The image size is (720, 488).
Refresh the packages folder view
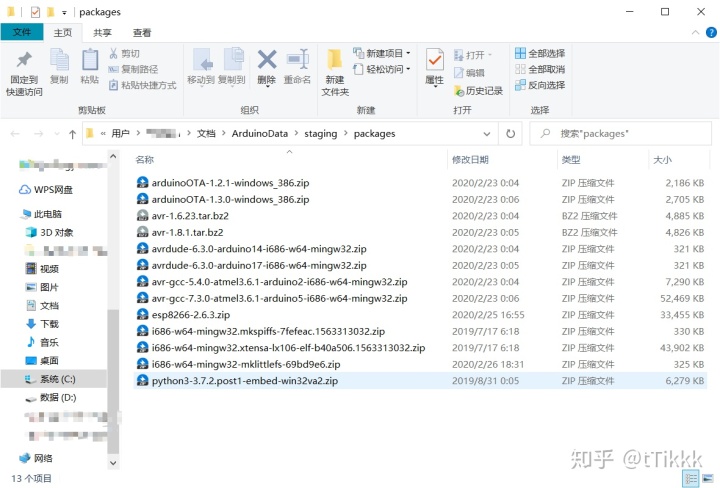[x=510, y=134]
